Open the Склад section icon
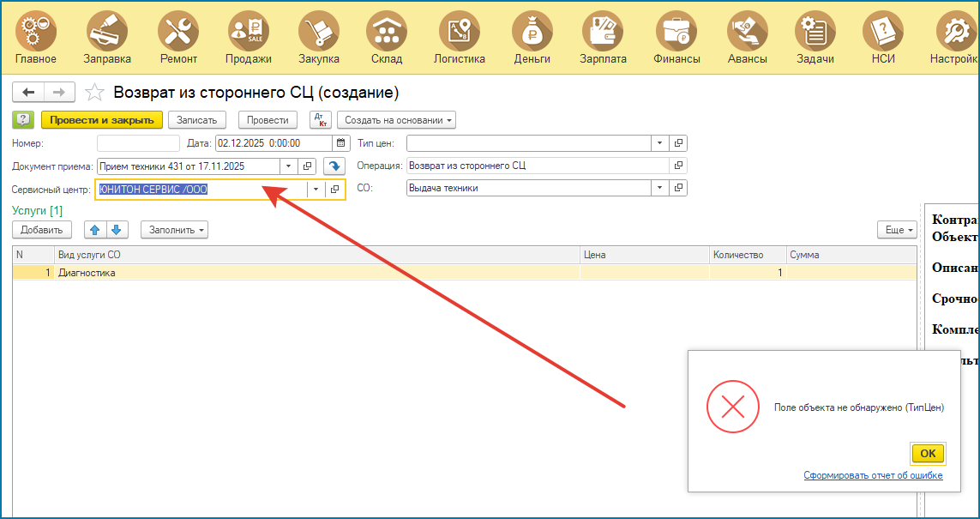 (386, 31)
